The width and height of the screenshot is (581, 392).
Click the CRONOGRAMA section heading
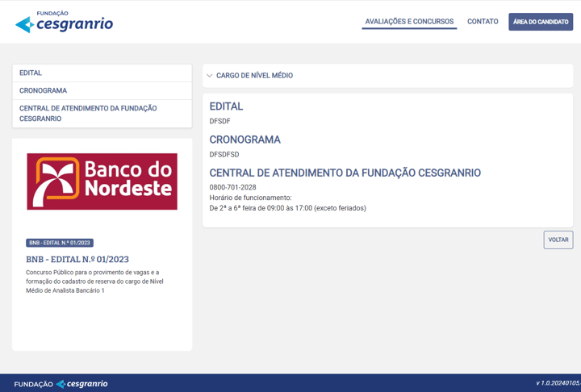point(245,140)
